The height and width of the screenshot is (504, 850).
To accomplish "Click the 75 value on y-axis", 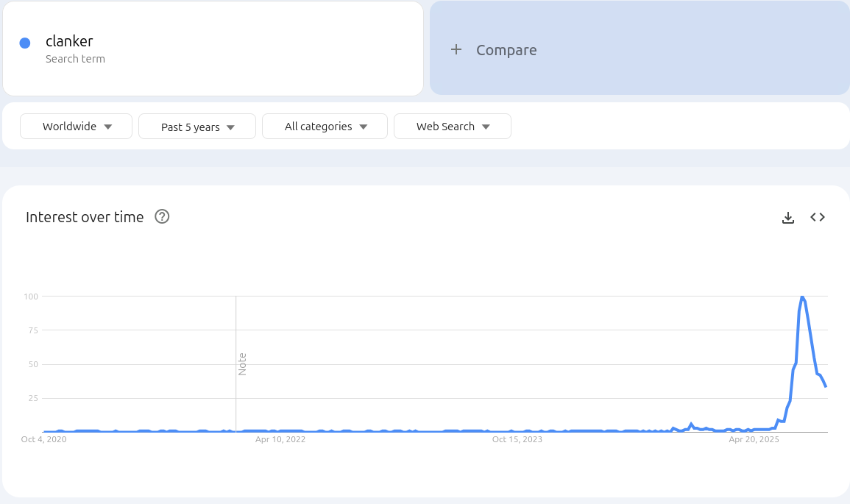I will 33,330.
